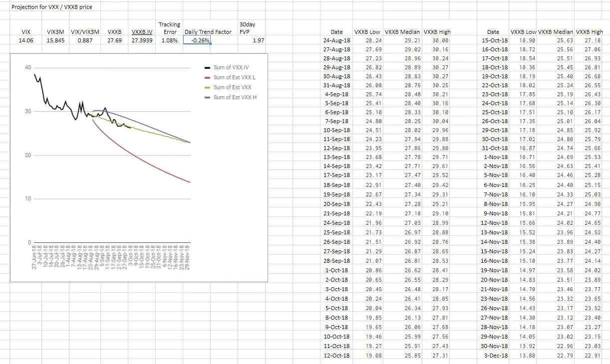Screen dimensions: 610x364
Task: Select the 'Sum of Est VXX L' legend label
Action: 235,77
